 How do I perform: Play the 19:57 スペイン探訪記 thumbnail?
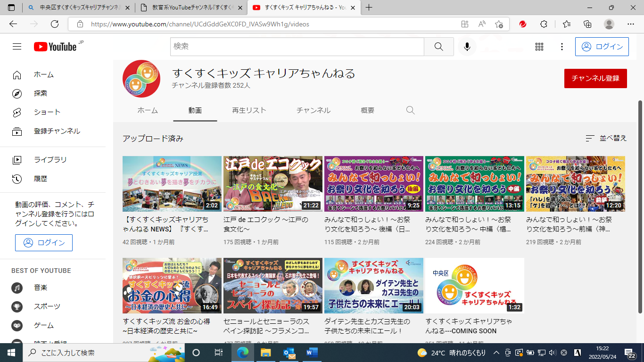273,286
